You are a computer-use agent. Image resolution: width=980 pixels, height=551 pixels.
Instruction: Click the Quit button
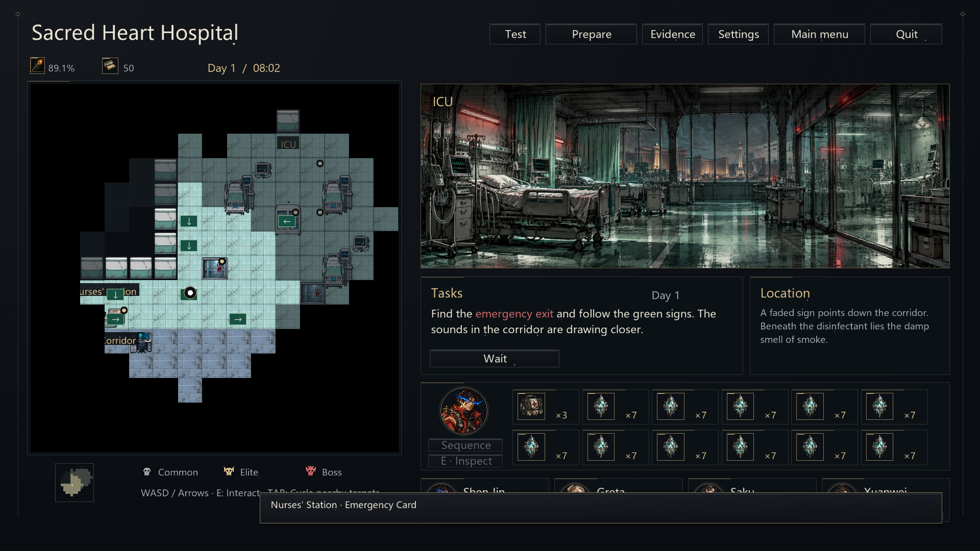coord(906,34)
